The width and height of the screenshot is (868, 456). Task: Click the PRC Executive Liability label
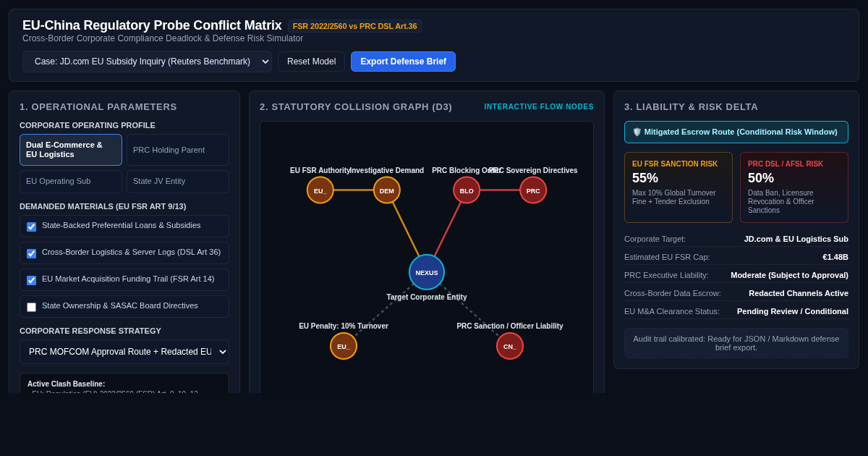coord(666,275)
